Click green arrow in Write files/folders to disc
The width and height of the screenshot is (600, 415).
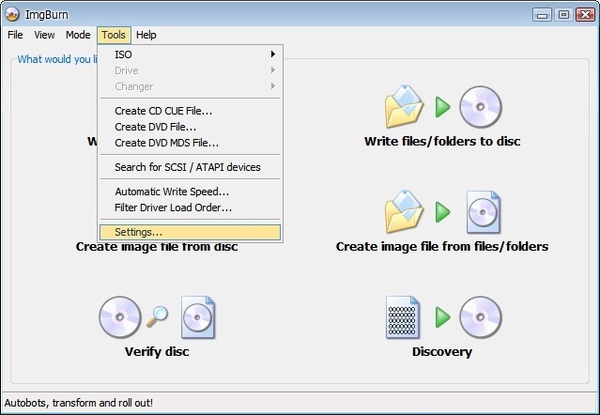tap(443, 107)
